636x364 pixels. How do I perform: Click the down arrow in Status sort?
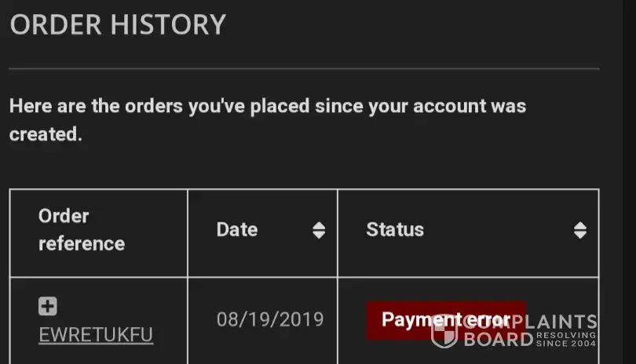579,235
